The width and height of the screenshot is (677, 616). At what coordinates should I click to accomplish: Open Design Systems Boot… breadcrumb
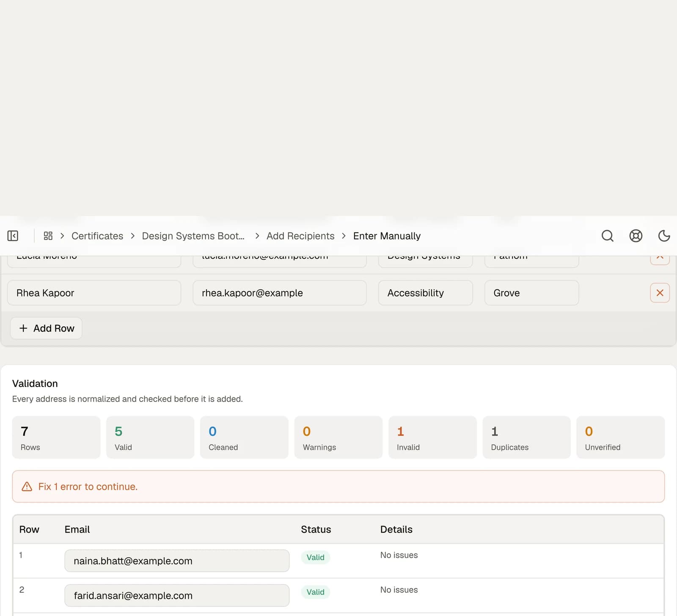(193, 236)
